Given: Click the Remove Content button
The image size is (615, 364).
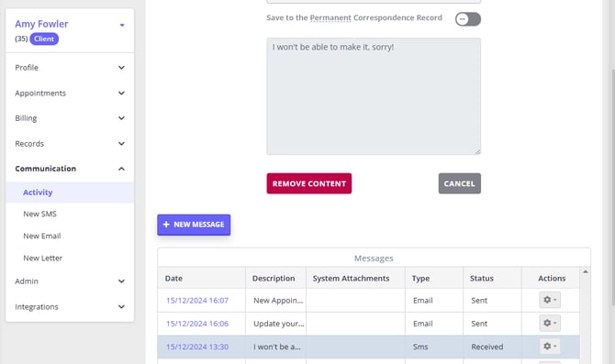Looking at the screenshot, I should coord(309,183).
